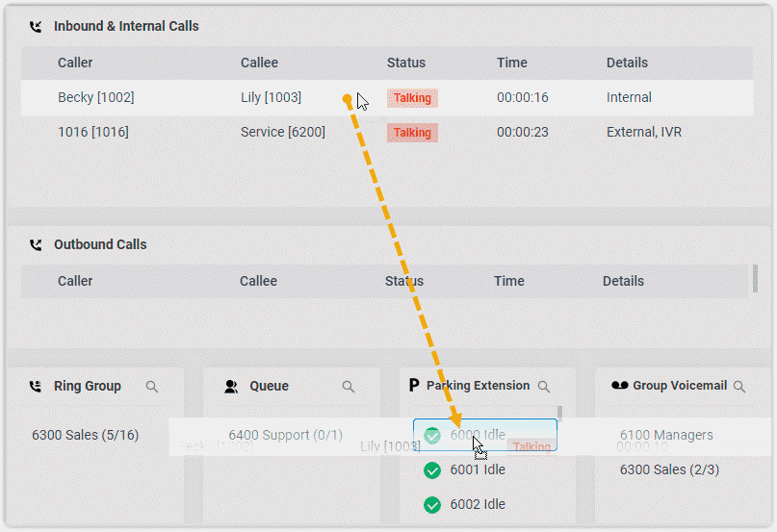Open search in Group Voicemail panel

pos(739,387)
